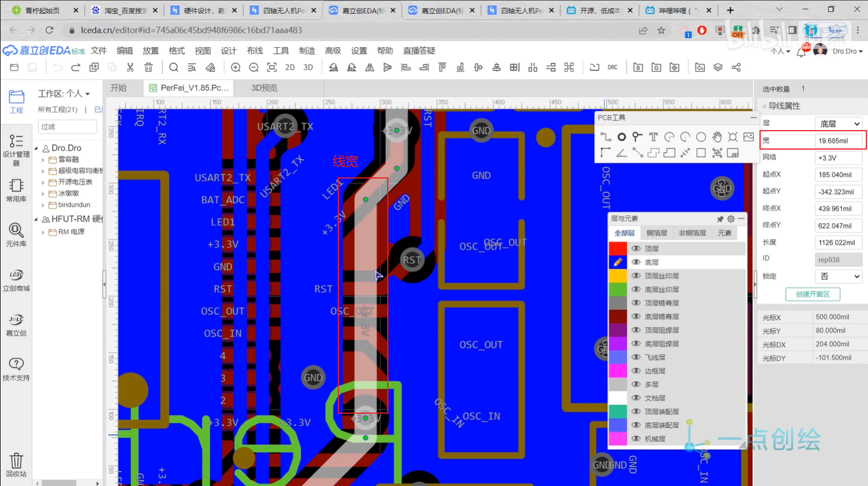Screen dimensions: 868x486
Task: Open 立创商城 LCSC store in sidebar
Action: (16, 280)
